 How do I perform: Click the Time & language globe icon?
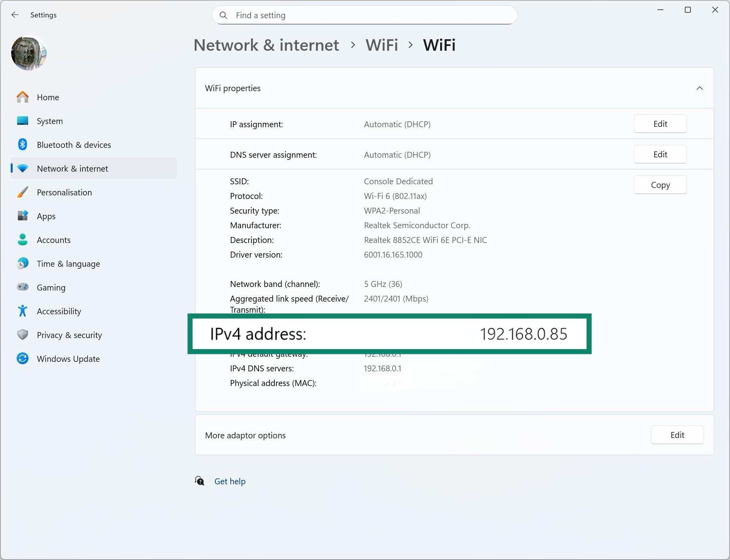[x=23, y=264]
